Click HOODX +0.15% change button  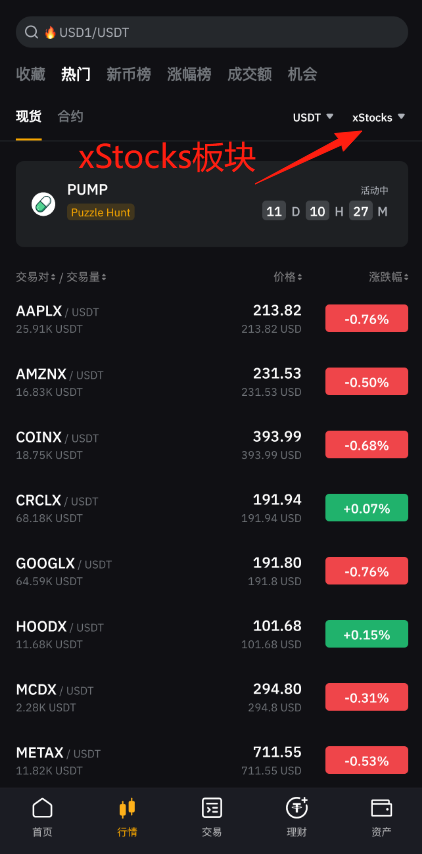click(366, 634)
